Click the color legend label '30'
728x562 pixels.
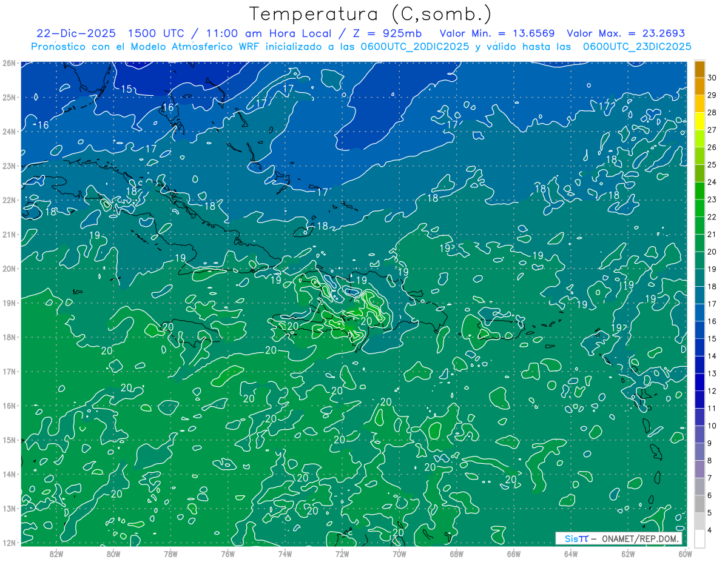click(x=712, y=77)
